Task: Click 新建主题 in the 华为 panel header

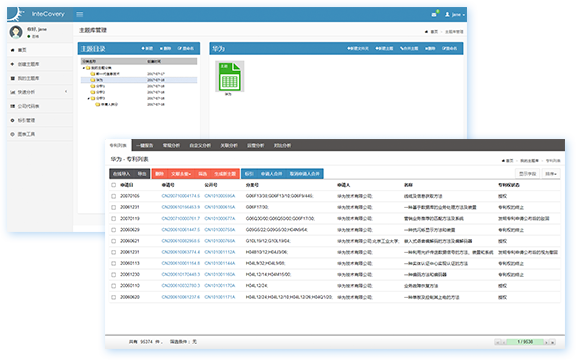Action: (x=384, y=48)
